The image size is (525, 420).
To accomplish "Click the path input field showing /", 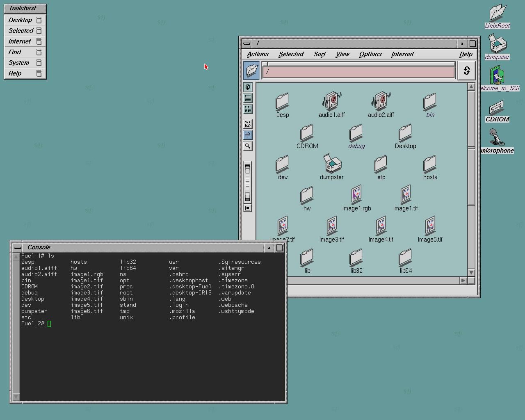I will (358, 72).
